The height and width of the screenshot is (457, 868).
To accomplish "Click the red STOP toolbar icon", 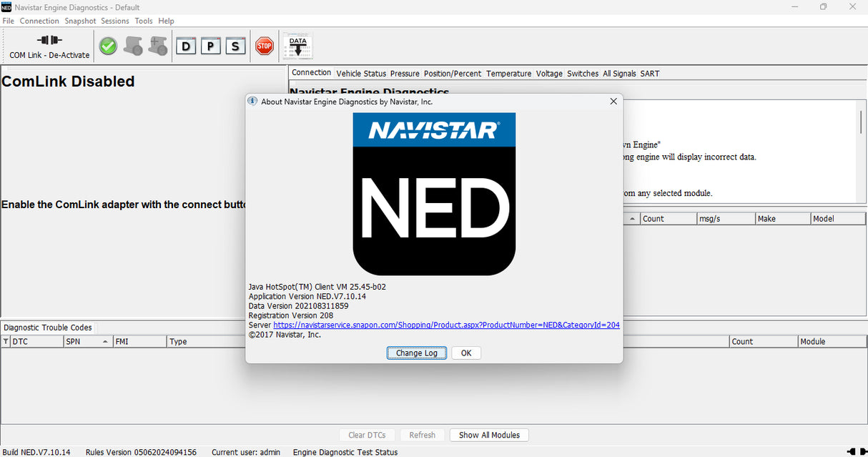I will pyautogui.click(x=264, y=46).
